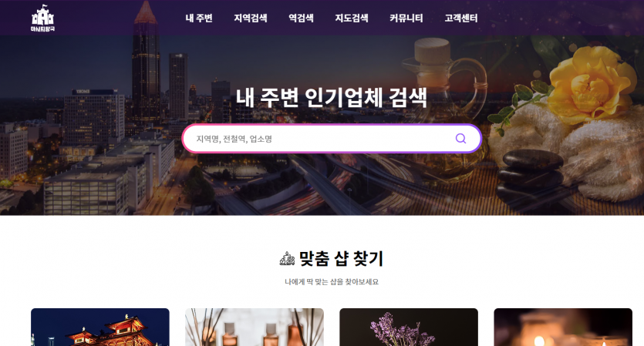This screenshot has width=644, height=346.
Task: Click the stacked black stones in banner
Action: click(x=530, y=176)
